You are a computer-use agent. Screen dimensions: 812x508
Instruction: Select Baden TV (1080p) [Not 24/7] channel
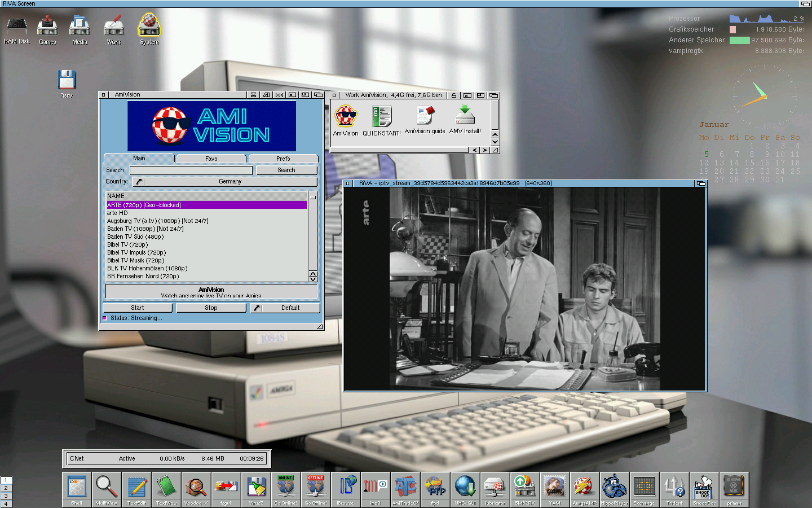(x=206, y=229)
